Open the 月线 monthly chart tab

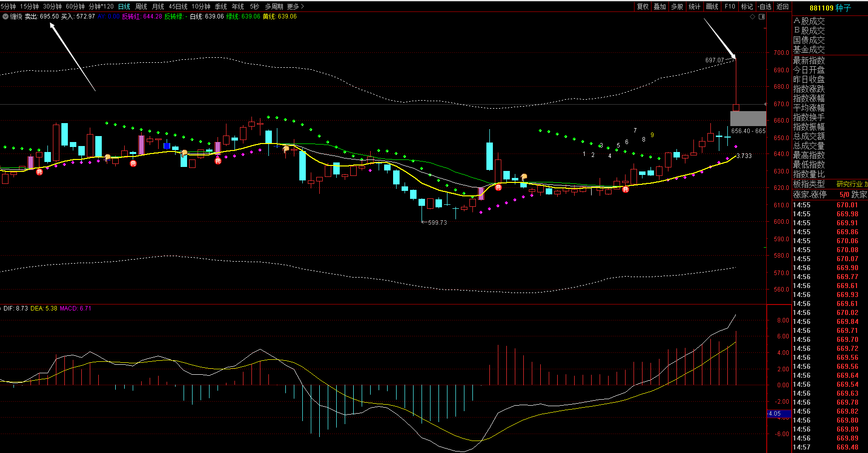[158, 6]
